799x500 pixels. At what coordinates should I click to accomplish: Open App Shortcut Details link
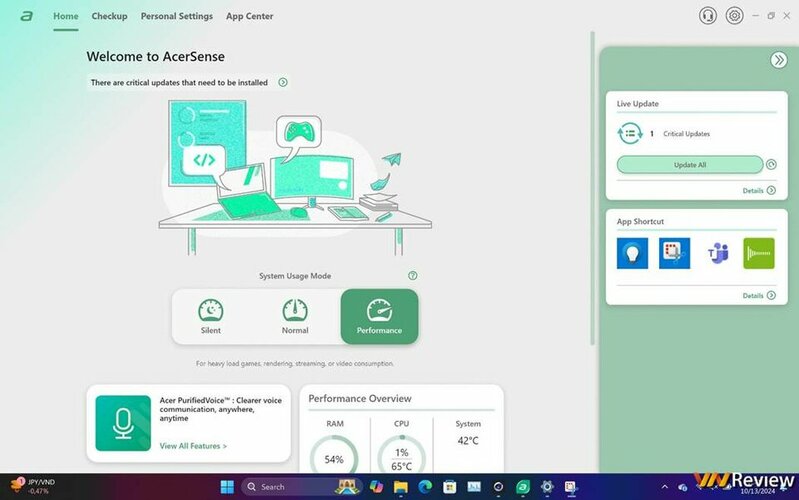click(759, 296)
